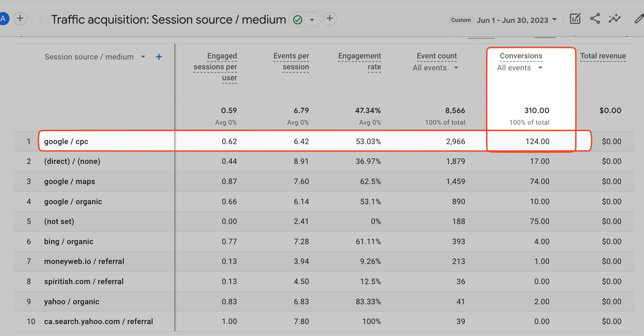Click the Share this report icon
This screenshot has height=336, width=644.
tap(595, 19)
